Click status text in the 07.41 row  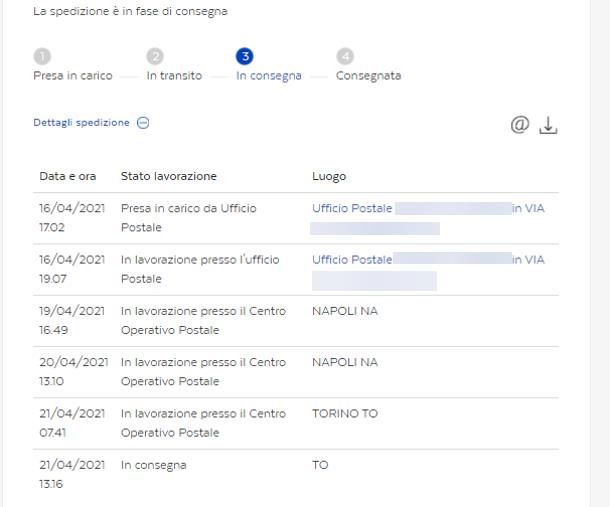pos(203,423)
